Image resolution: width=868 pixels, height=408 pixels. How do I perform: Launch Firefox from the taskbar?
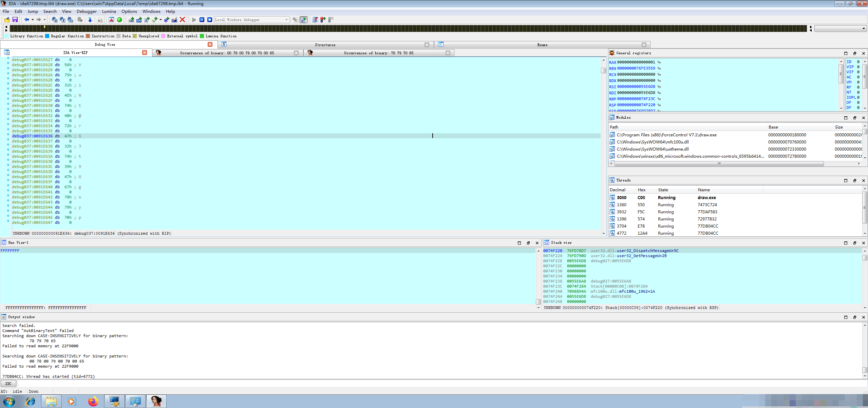[93, 401]
